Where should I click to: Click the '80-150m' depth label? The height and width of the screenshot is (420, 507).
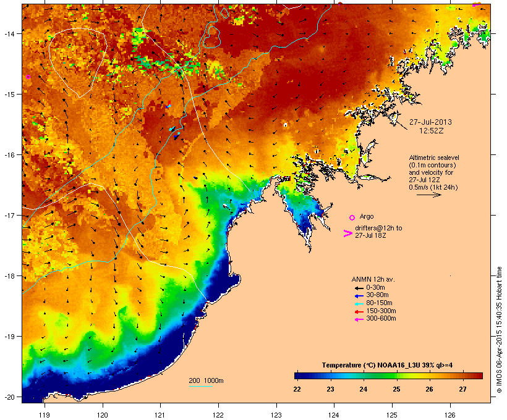[379, 303]
